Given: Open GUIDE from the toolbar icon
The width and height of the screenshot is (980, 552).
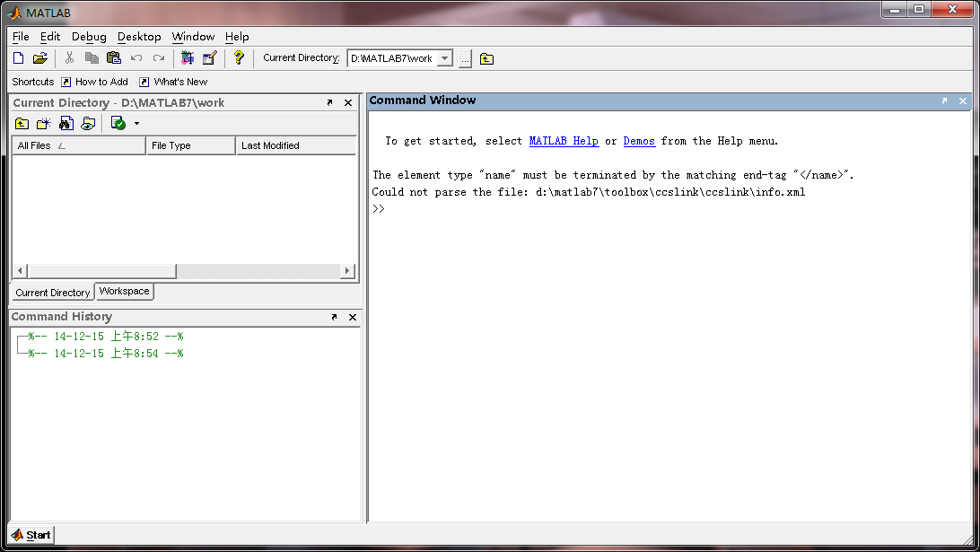Looking at the screenshot, I should (209, 58).
